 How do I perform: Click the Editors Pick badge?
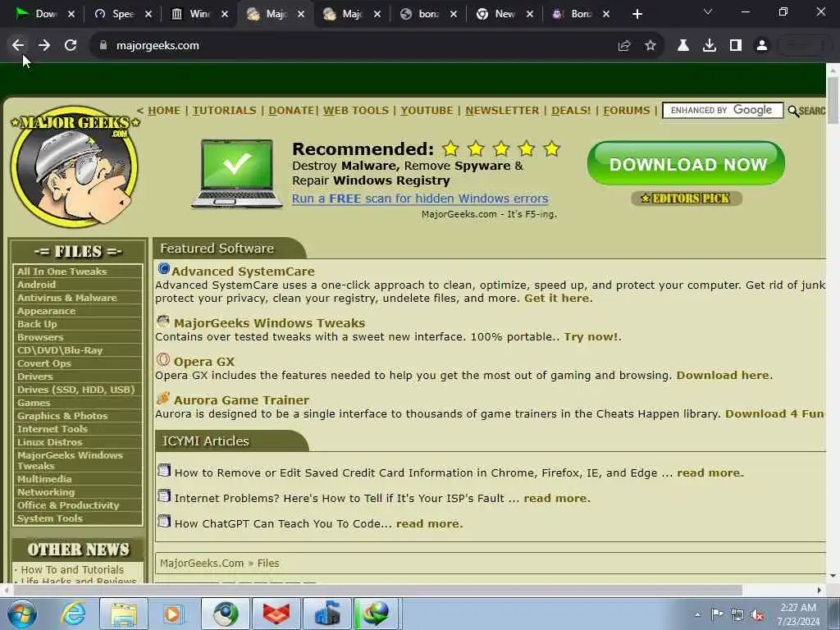coord(687,199)
